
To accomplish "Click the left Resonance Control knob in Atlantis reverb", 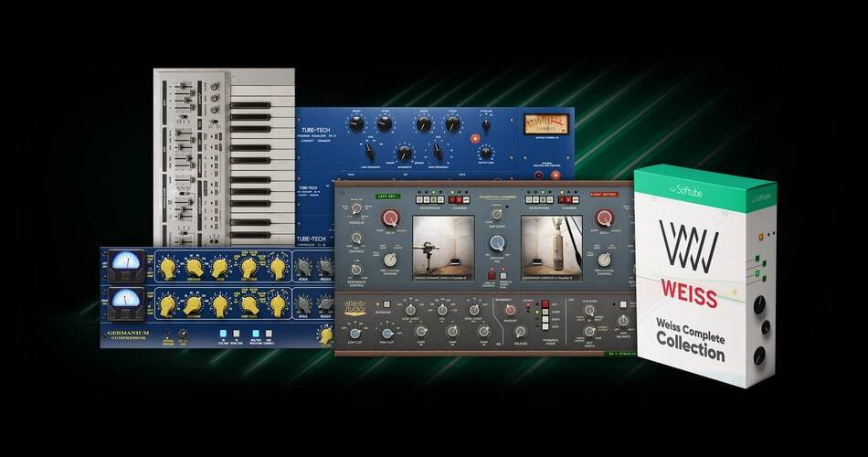I will (x=356, y=270).
